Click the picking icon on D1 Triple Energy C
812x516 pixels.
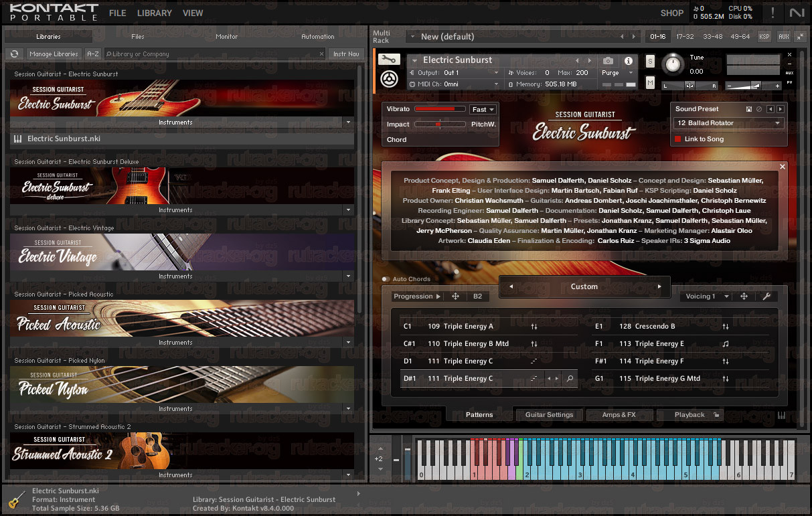pos(534,361)
